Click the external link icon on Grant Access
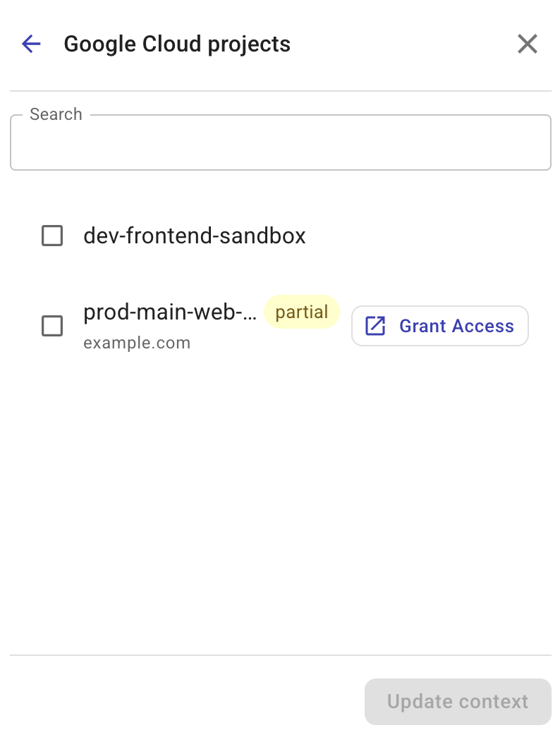Image resolution: width=560 pixels, height=742 pixels. pos(375,326)
